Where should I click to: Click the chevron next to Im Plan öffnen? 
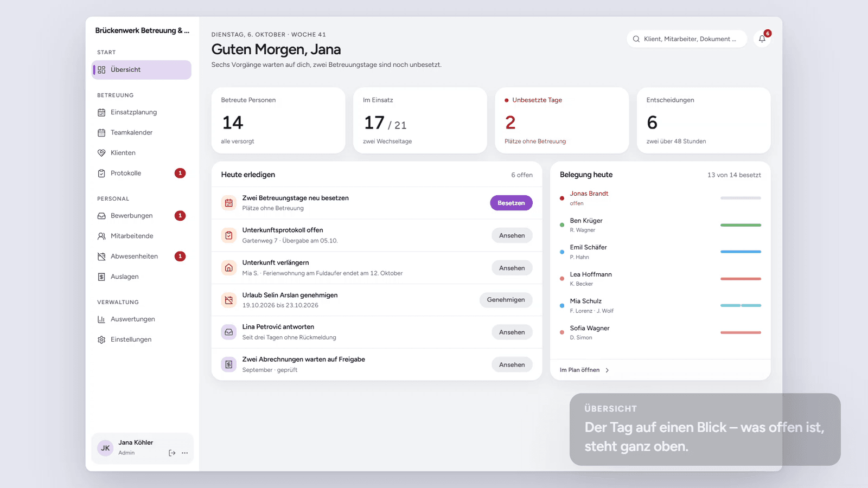[607, 370]
